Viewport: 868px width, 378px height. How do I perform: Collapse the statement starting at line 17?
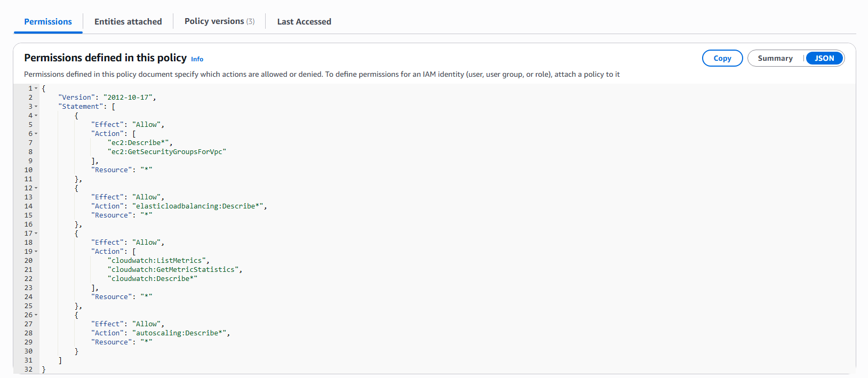pyautogui.click(x=36, y=233)
